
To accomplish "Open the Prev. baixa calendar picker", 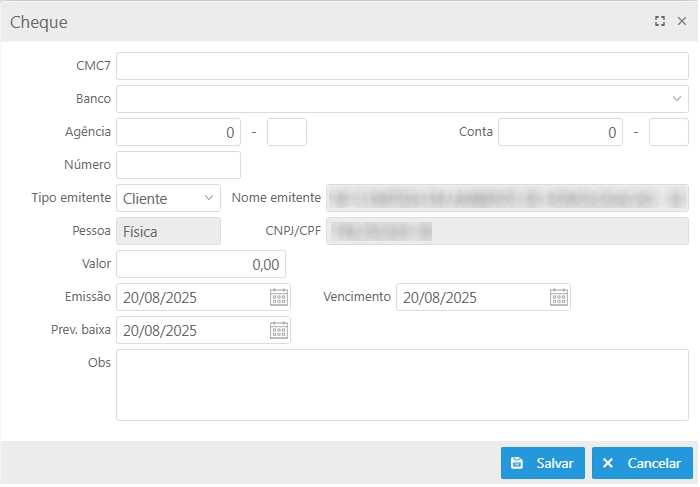I will (279, 330).
